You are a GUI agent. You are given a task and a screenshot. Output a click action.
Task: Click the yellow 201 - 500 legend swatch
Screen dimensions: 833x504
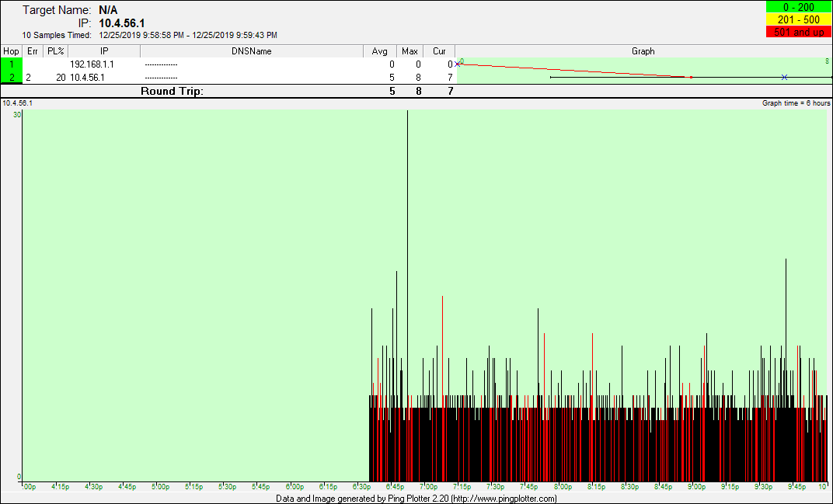tap(798, 19)
